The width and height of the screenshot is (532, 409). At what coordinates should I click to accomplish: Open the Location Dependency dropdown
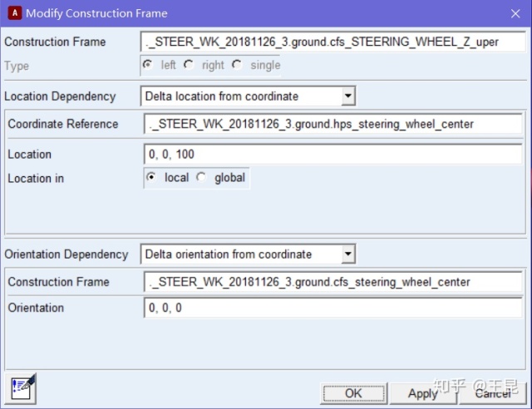click(x=248, y=96)
